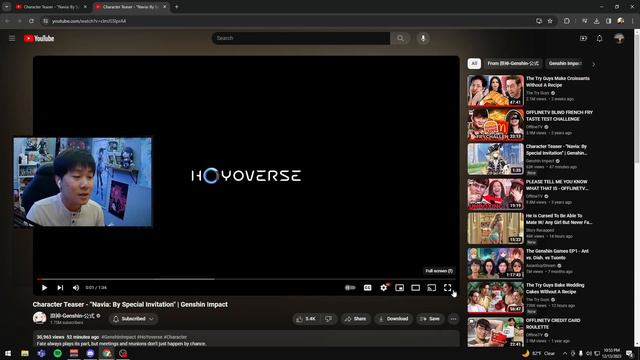Enter full screen with fullscreen icon
Image resolution: width=640 pixels, height=360 pixels.
tap(447, 288)
